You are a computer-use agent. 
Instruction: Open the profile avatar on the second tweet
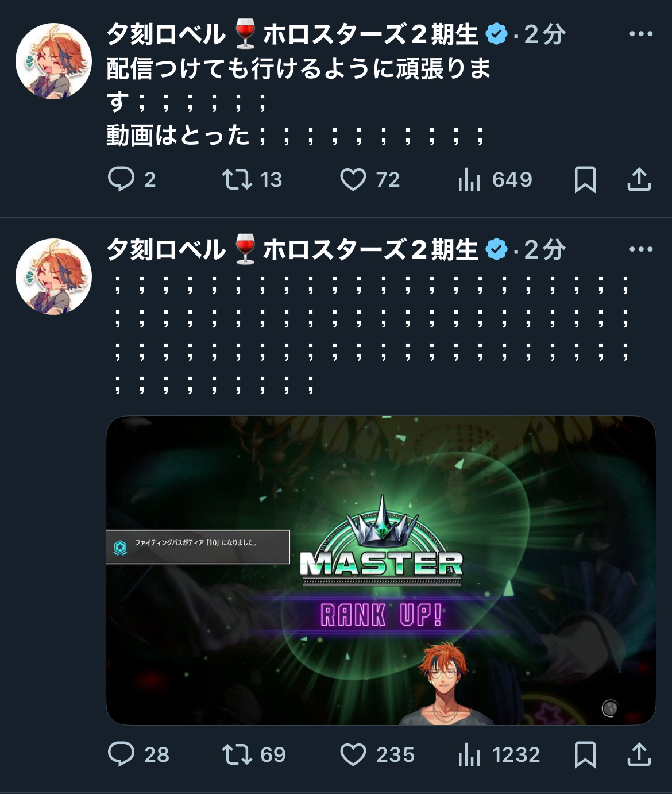pyautogui.click(x=53, y=276)
